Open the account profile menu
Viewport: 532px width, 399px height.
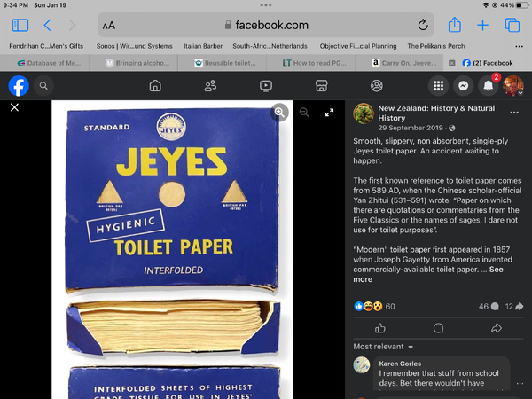(x=513, y=85)
